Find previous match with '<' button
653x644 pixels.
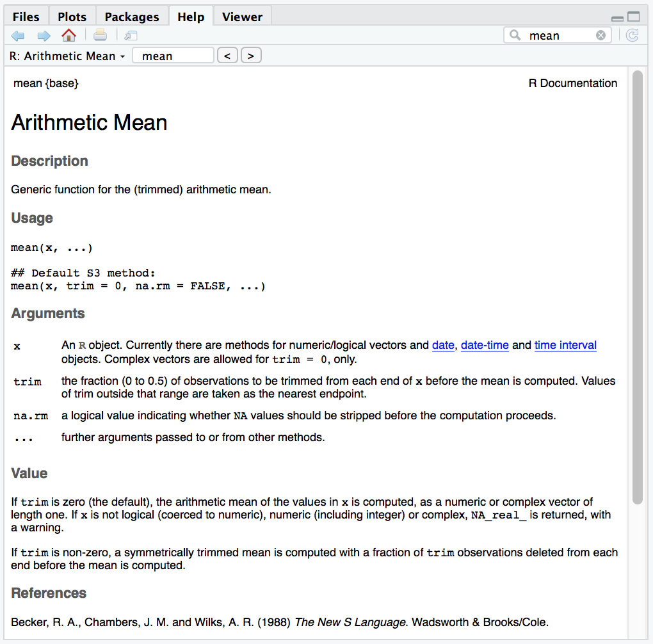227,56
